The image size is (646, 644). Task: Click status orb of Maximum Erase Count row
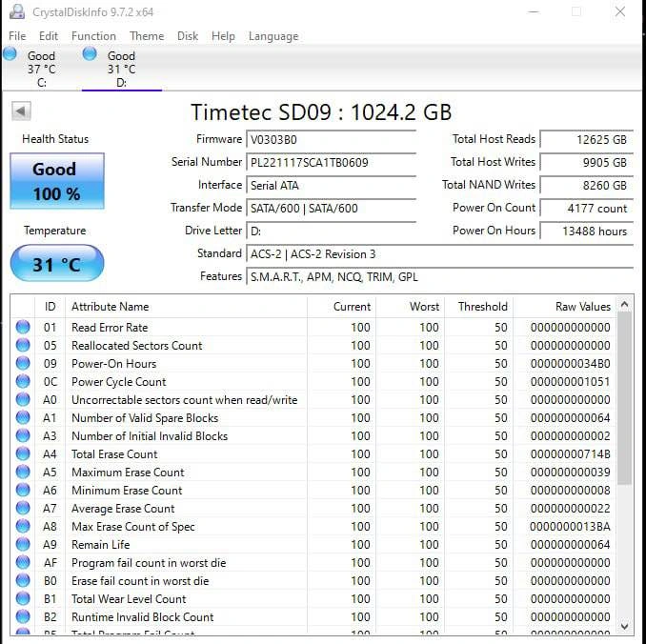point(23,473)
